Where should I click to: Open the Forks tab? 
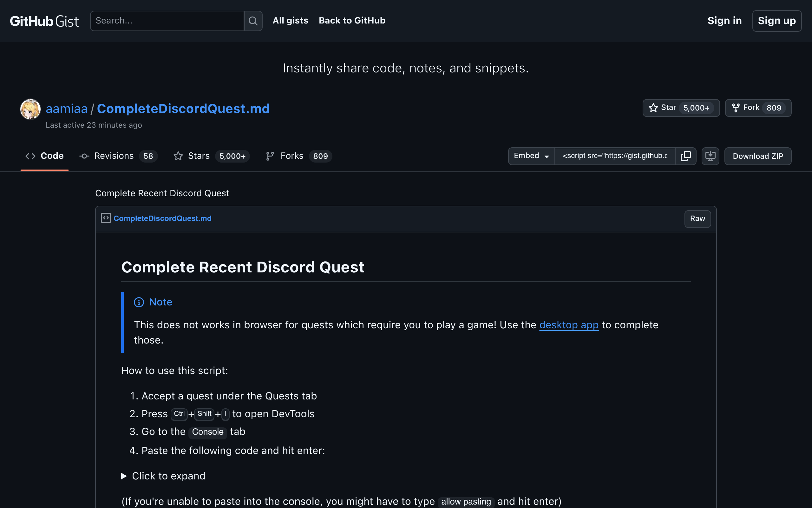point(298,156)
